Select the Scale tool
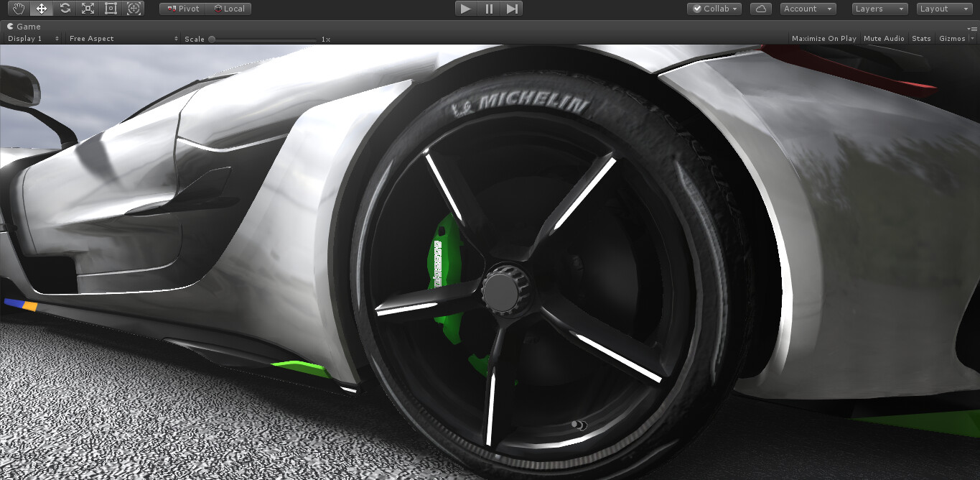Viewport: 980px width, 480px height. pyautogui.click(x=88, y=9)
